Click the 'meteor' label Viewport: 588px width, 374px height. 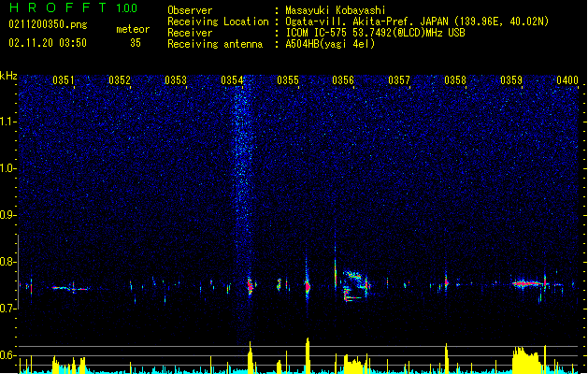pyautogui.click(x=133, y=29)
